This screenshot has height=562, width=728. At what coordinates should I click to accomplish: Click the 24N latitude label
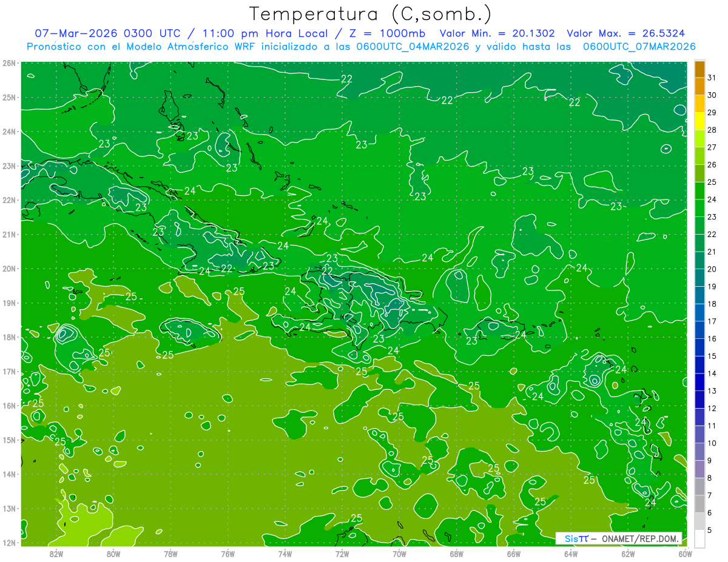[x=10, y=132]
